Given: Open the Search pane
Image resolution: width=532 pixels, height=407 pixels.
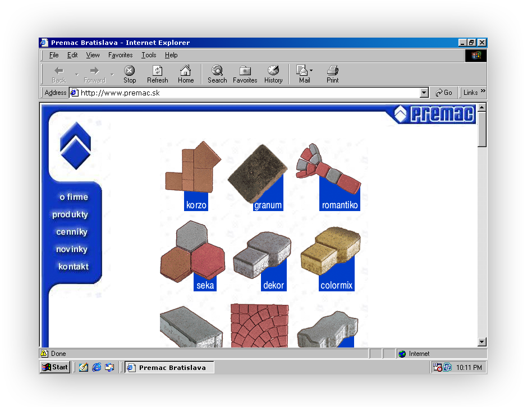Looking at the screenshot, I should (217, 74).
